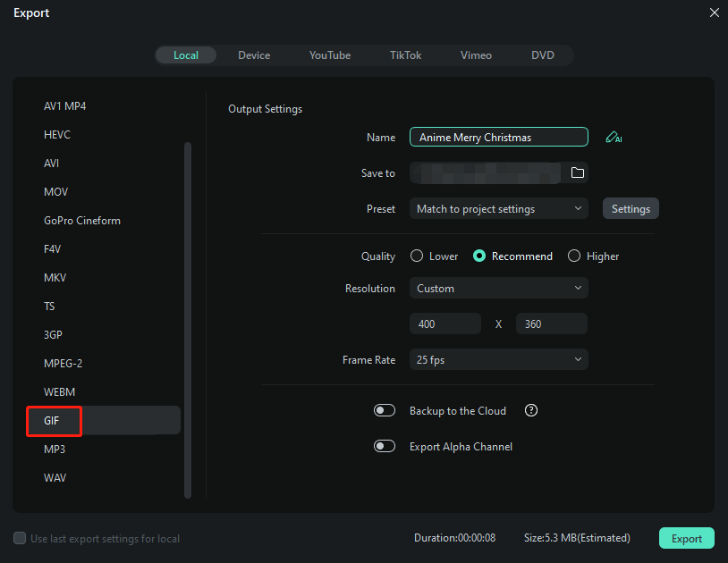Switch to the Local tab

[186, 55]
